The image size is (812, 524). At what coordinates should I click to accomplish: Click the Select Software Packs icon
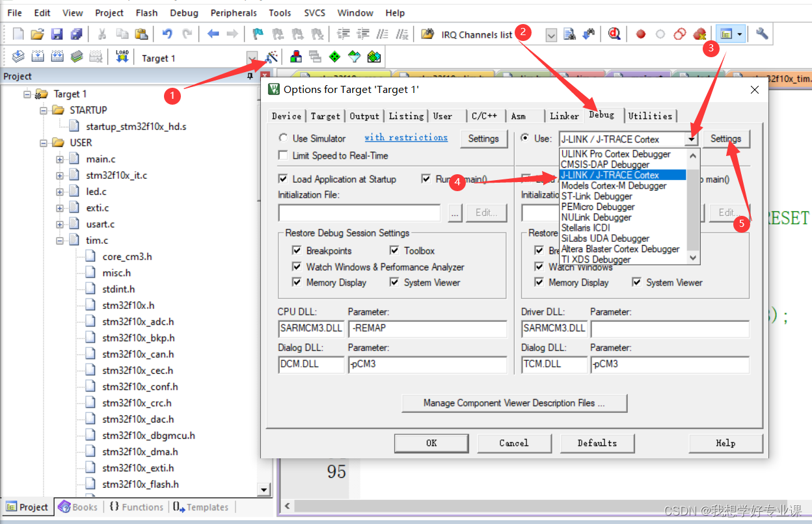point(354,57)
